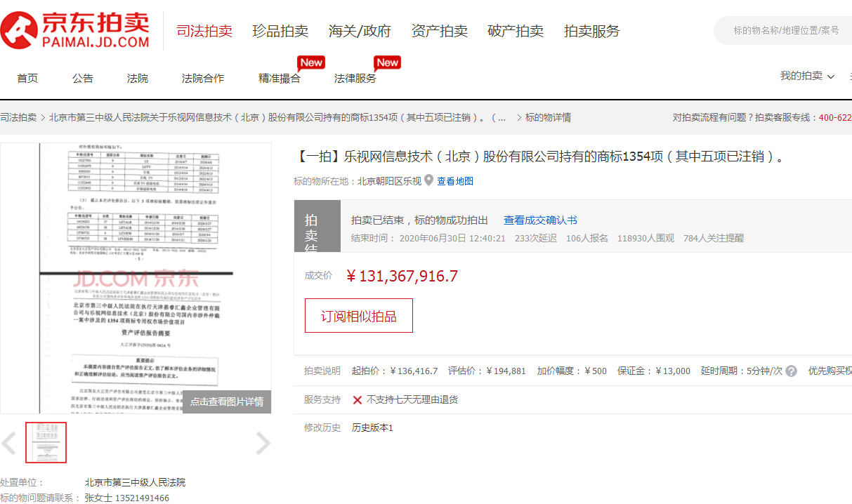Show the next thumbnail with the right arrow
The width and height of the screenshot is (852, 504).
[x=263, y=443]
